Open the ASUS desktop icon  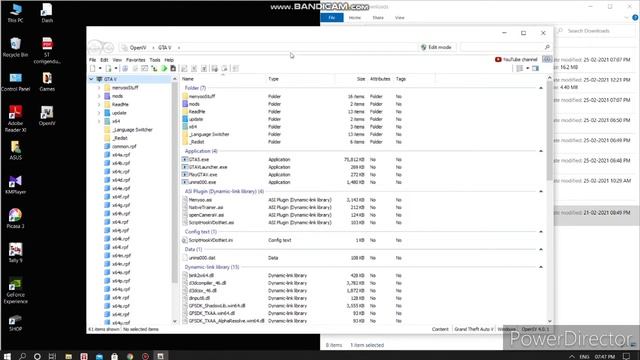tap(16, 150)
